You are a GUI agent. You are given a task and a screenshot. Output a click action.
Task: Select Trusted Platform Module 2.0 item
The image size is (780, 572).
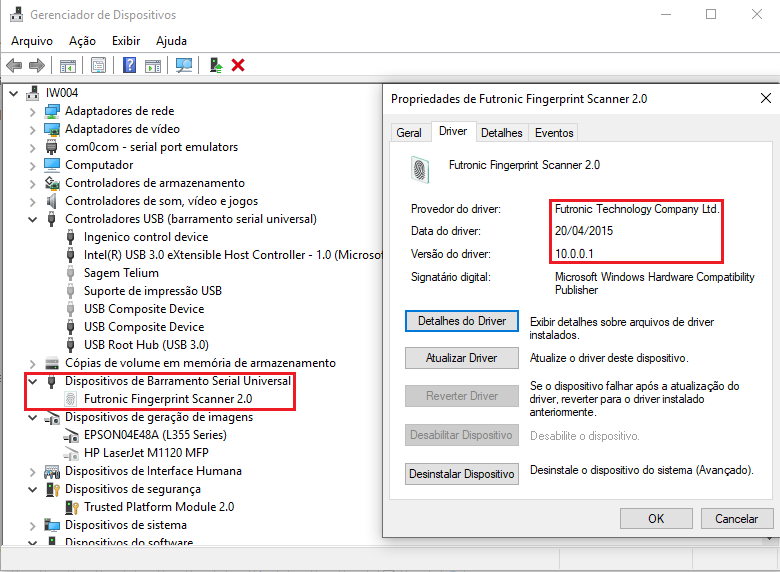(x=158, y=507)
